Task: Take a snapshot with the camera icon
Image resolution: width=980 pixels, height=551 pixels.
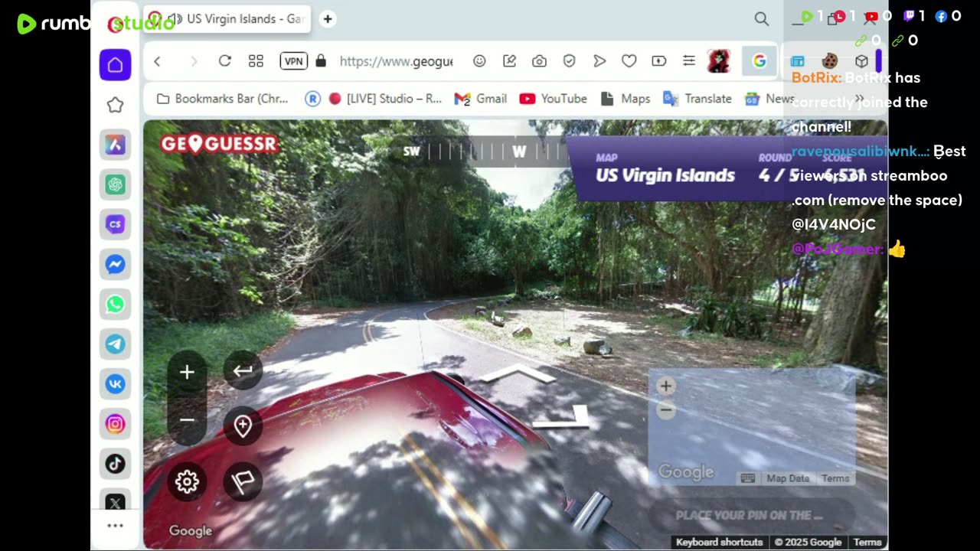Action: pos(539,61)
